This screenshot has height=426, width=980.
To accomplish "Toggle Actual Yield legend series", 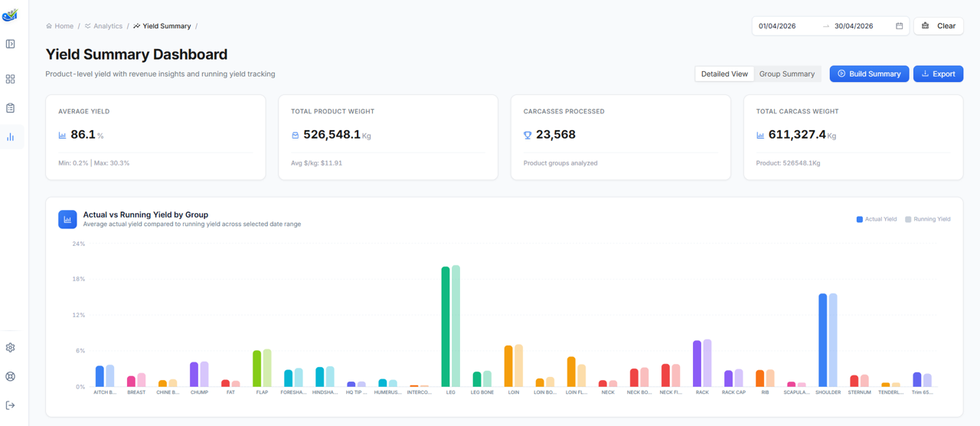I will click(877, 219).
